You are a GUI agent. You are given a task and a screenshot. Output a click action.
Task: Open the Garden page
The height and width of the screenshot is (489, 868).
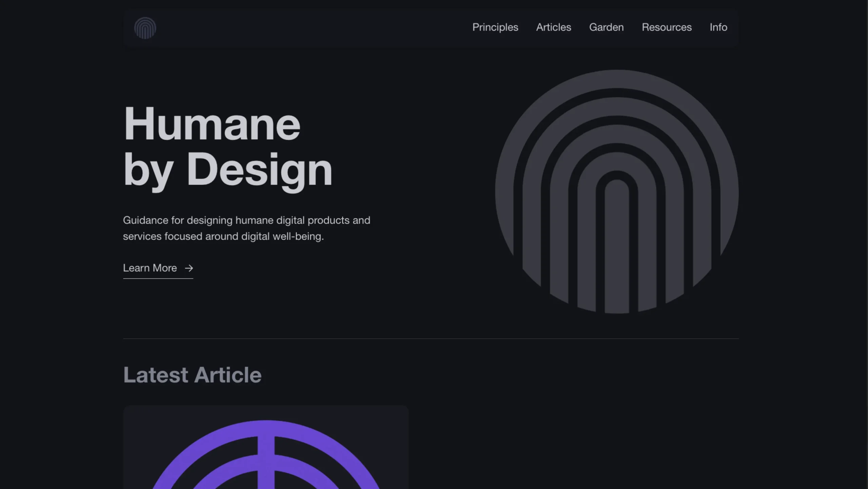tap(606, 27)
